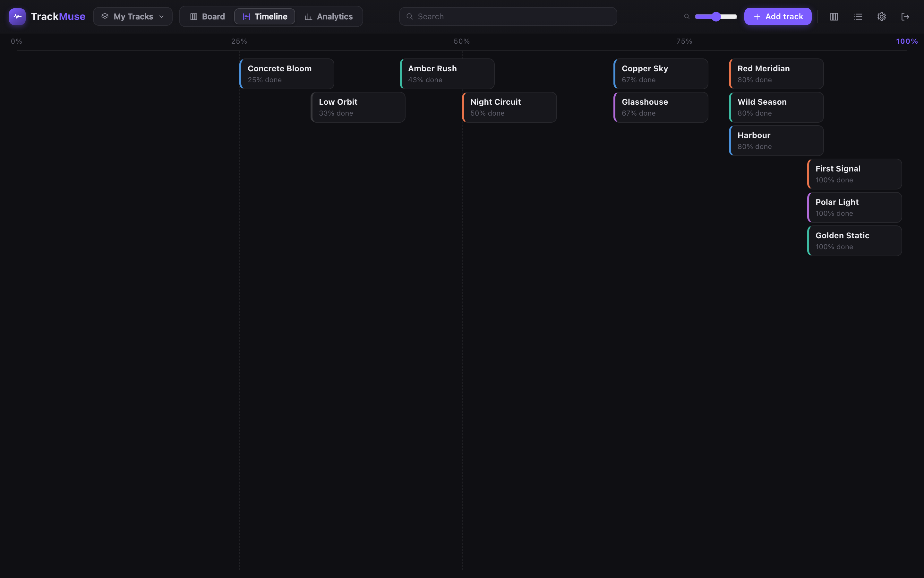This screenshot has width=924, height=578.
Task: Adjust the timeline zoom slider
Action: coord(716,16)
